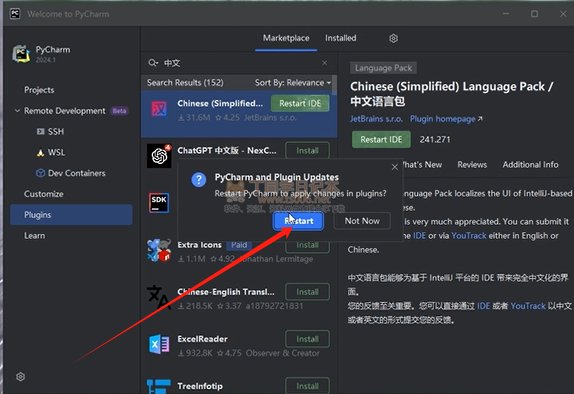The width and height of the screenshot is (574, 394).
Task: Open WSL remote development
Action: (x=51, y=152)
